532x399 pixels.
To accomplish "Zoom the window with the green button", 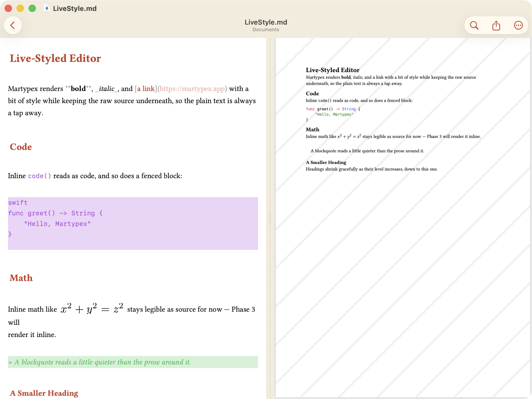I will 32,8.
